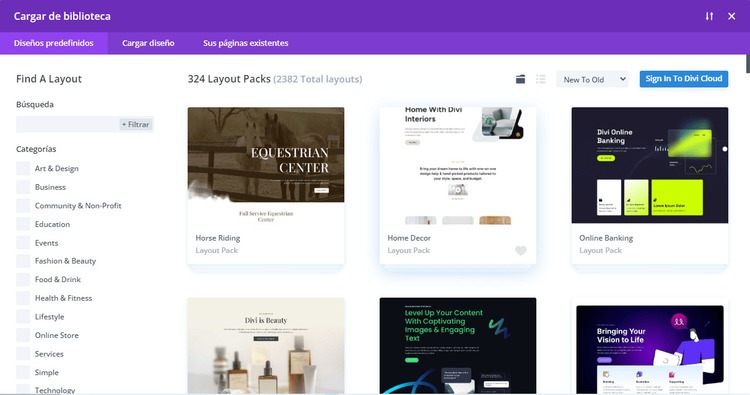Check the Art & Design category

23,168
